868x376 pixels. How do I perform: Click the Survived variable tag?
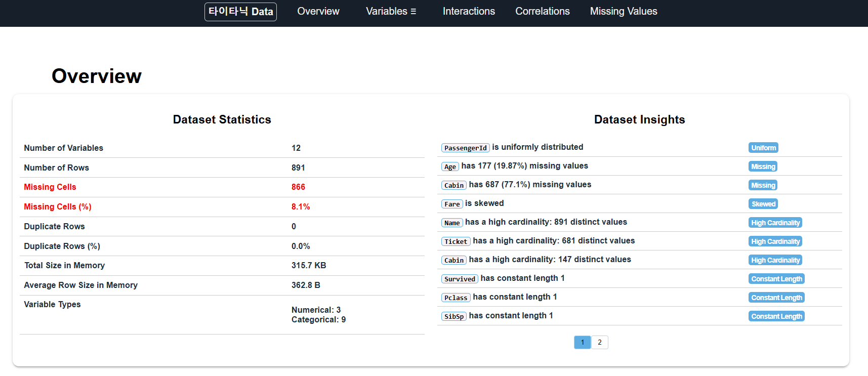tap(460, 279)
